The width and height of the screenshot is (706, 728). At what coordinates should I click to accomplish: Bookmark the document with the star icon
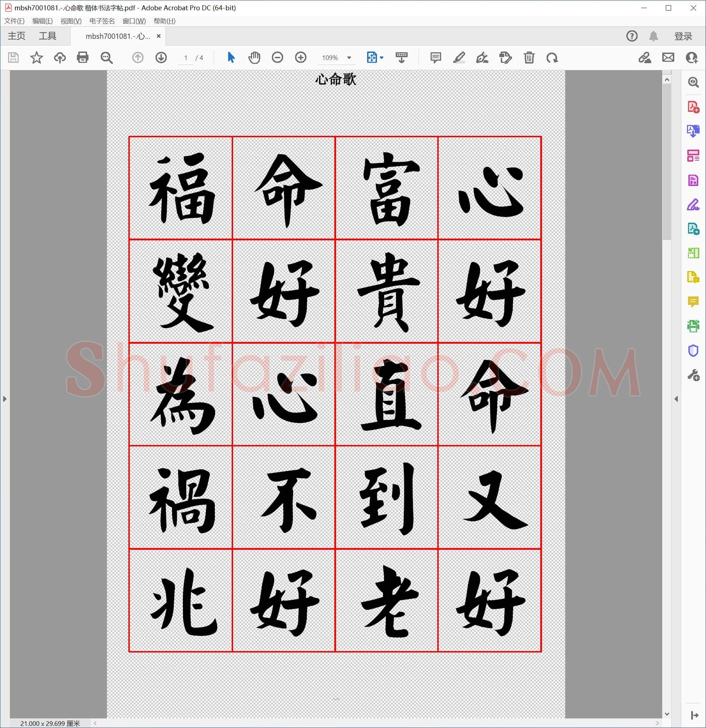coord(36,58)
